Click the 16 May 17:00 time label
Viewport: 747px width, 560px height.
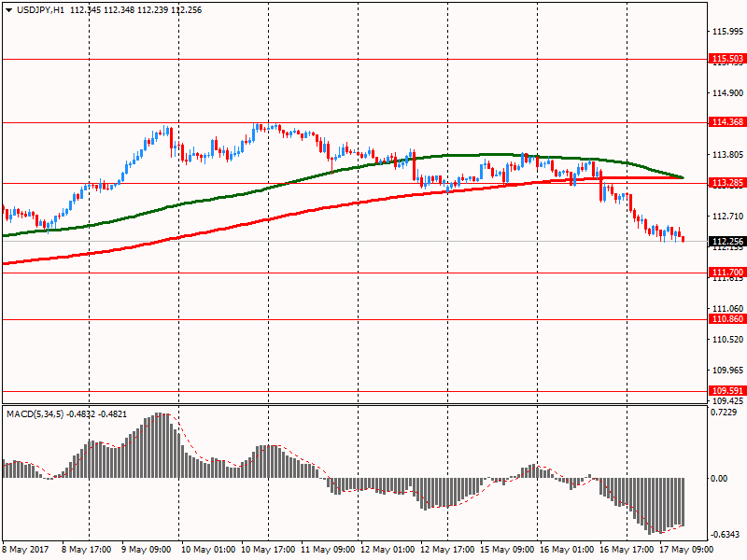pos(627,550)
